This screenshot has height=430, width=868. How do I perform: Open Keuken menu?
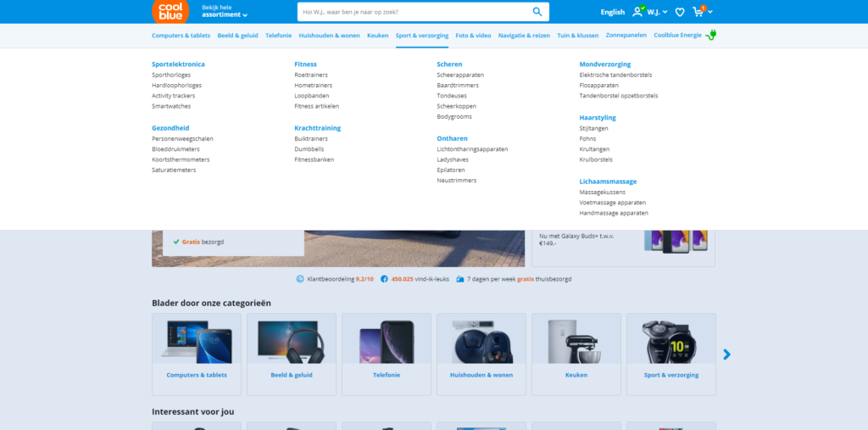[377, 36]
